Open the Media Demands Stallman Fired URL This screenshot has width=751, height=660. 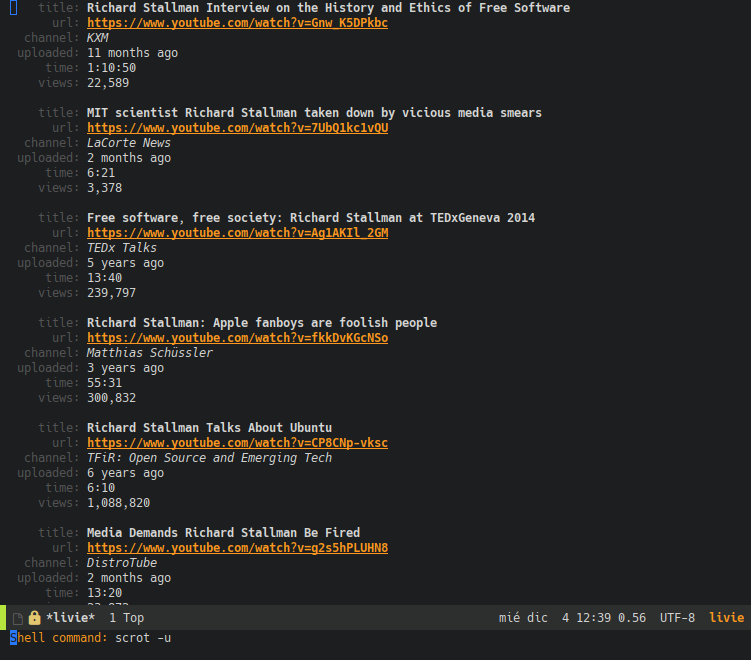pos(237,547)
